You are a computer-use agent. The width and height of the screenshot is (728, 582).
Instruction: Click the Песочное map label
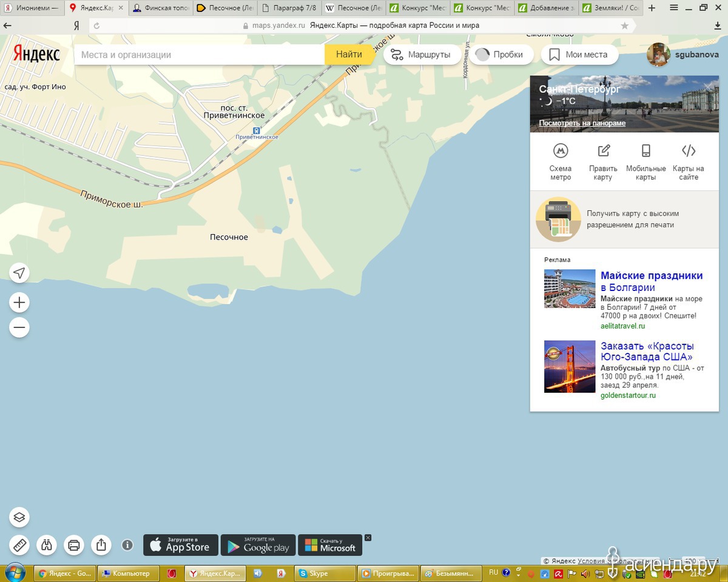tap(229, 237)
